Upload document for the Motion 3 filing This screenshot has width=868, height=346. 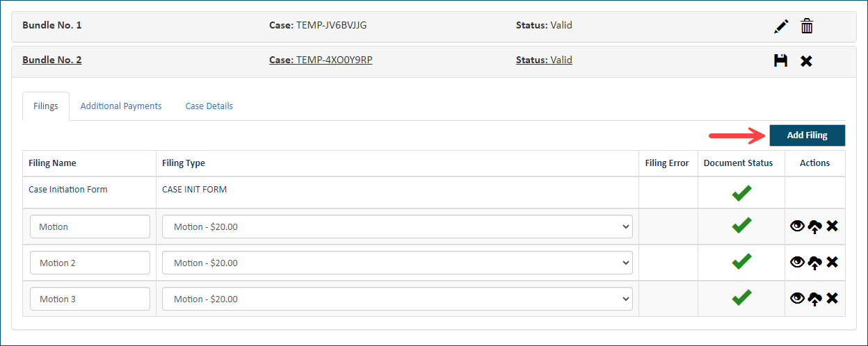[x=815, y=299]
